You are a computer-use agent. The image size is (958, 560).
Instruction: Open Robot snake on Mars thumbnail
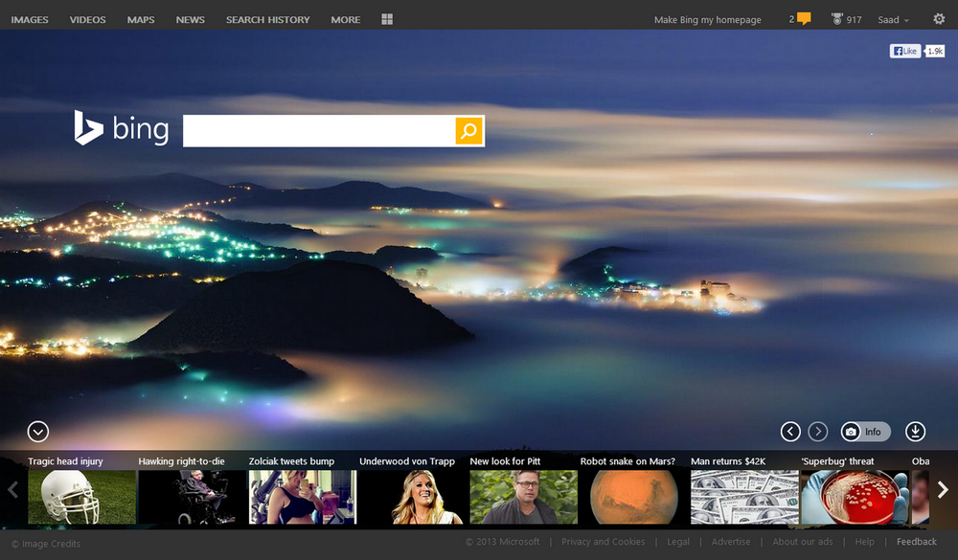[634, 497]
